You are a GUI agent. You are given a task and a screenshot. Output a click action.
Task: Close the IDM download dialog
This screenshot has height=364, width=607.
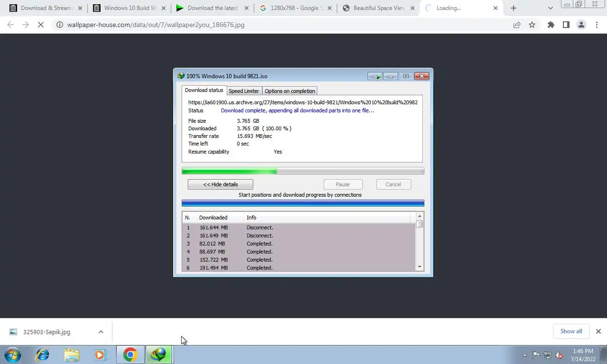coord(422,76)
